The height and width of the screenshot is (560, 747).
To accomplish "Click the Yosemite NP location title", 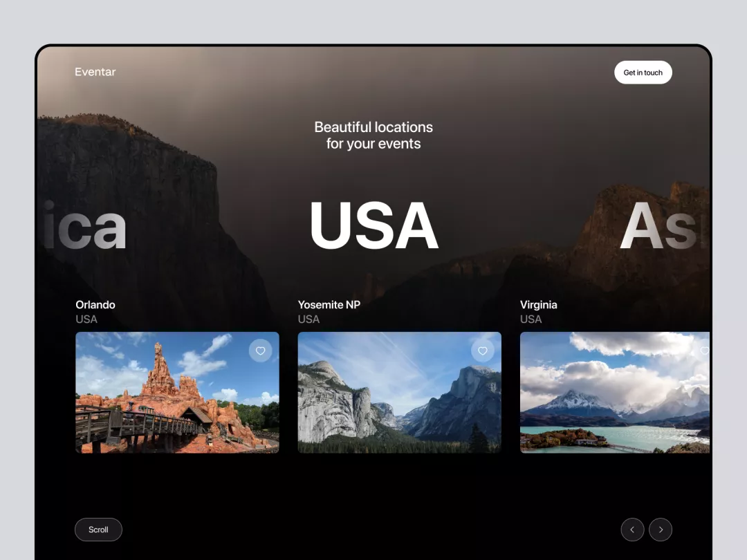I will tap(329, 305).
